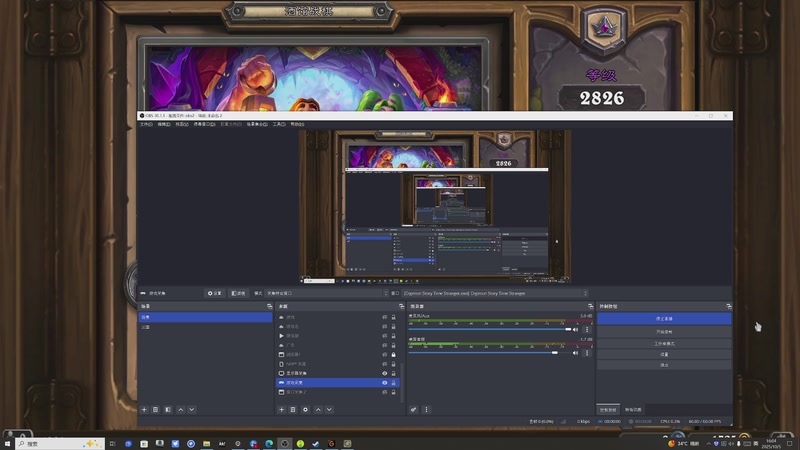Delete selected source with Sources panel trash icon
800x450 pixels.
point(293,409)
